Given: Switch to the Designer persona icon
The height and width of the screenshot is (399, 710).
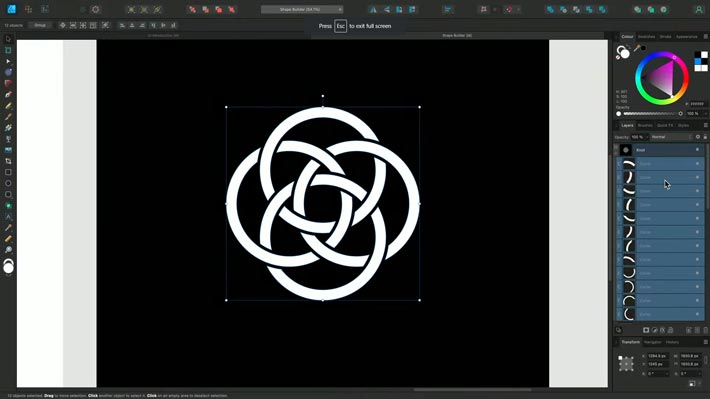Looking at the screenshot, I should coord(11,9).
